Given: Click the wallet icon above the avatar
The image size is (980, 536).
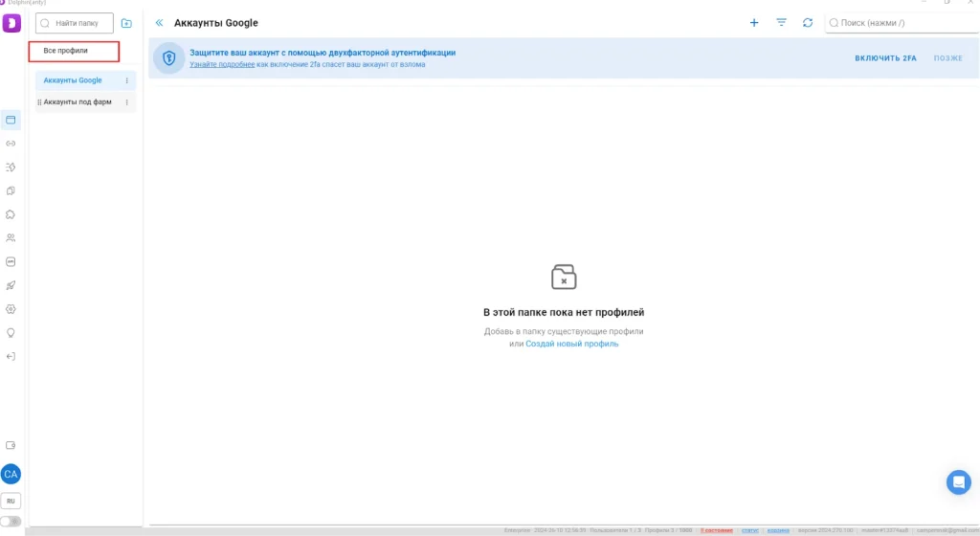Looking at the screenshot, I should click(11, 445).
